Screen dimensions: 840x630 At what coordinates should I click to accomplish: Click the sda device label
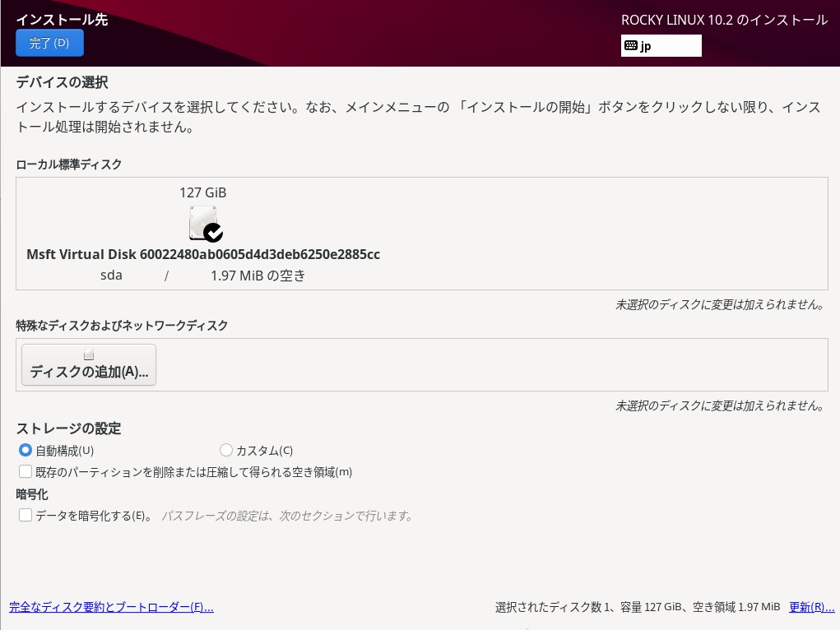[x=111, y=276]
